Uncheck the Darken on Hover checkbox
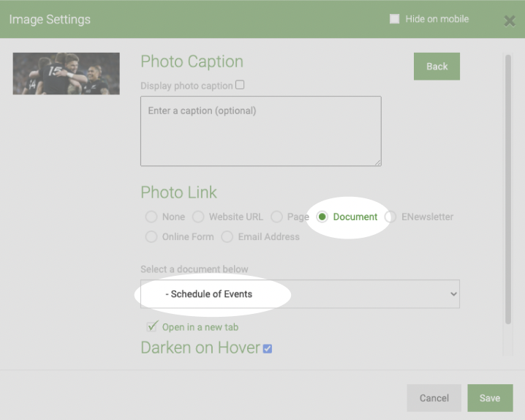Viewport: 525px width, 420px height. pos(267,349)
